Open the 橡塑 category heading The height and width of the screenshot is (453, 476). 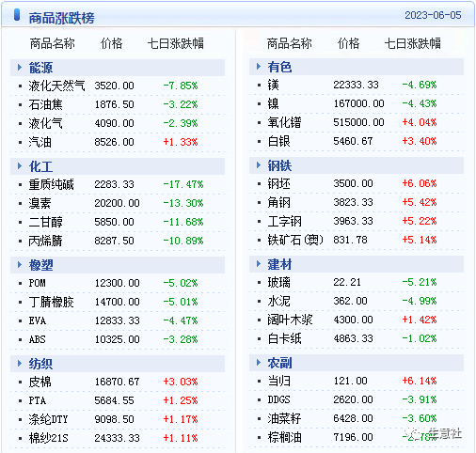(40, 265)
